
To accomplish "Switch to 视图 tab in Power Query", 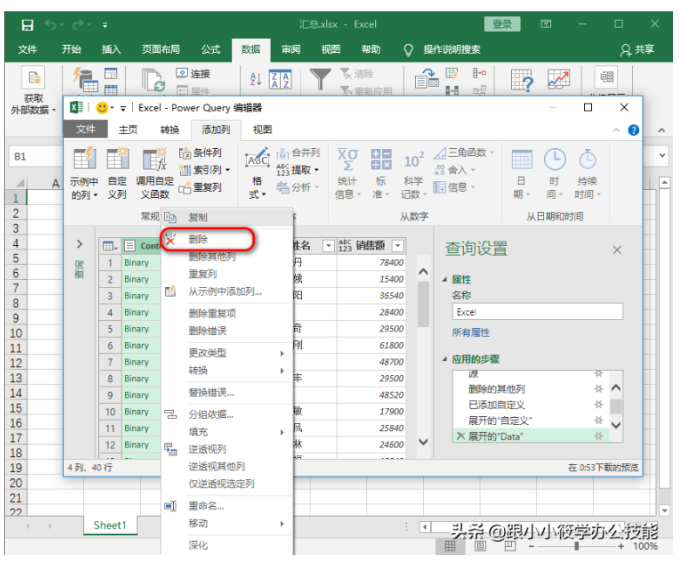I will tap(262, 129).
